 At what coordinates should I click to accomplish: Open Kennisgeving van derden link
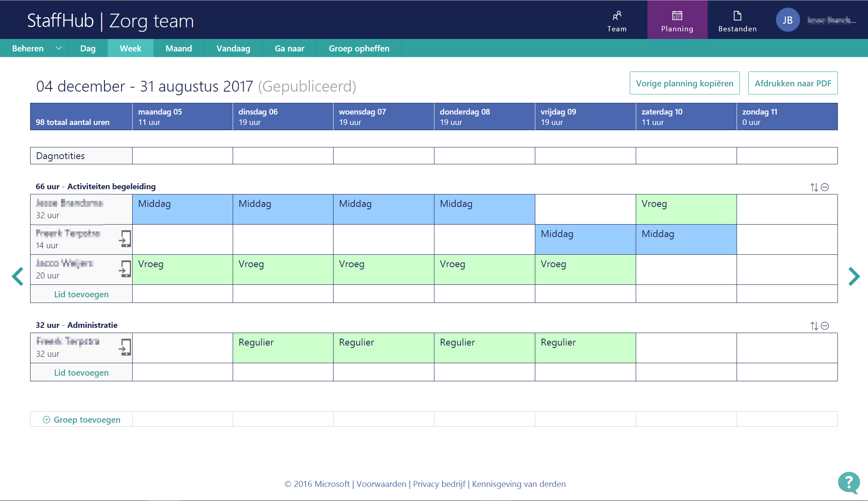519,484
